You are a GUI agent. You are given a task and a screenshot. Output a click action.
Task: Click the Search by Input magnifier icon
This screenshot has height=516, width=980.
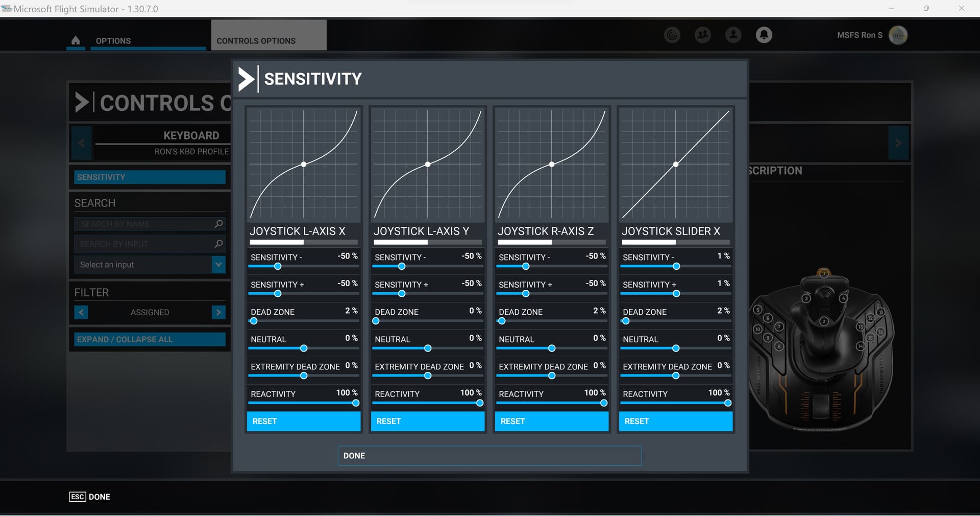pos(218,244)
